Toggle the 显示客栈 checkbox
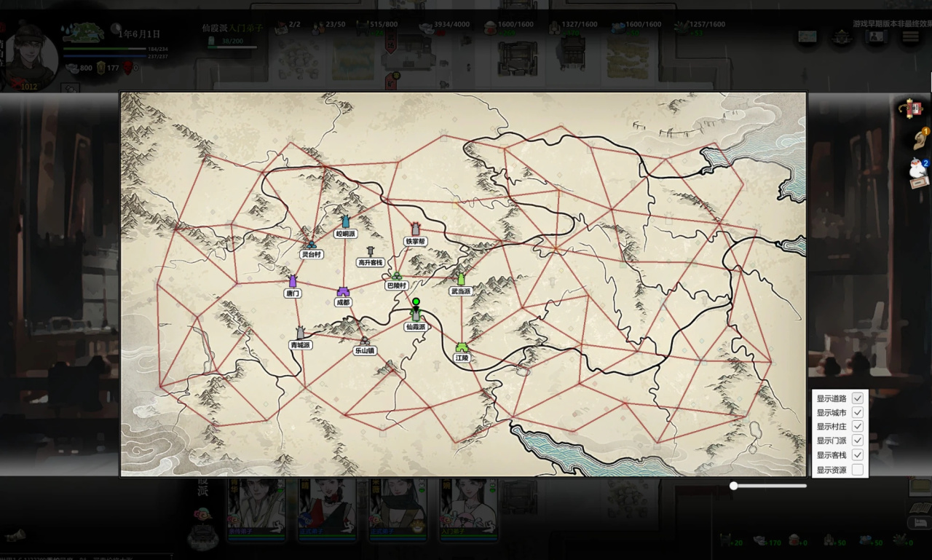 858,455
